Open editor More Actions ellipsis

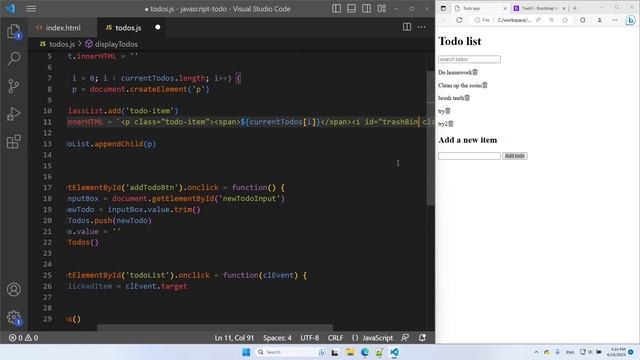click(x=422, y=27)
